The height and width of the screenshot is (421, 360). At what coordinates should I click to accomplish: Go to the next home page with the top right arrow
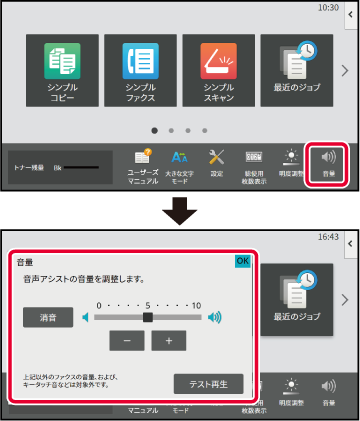345,70
